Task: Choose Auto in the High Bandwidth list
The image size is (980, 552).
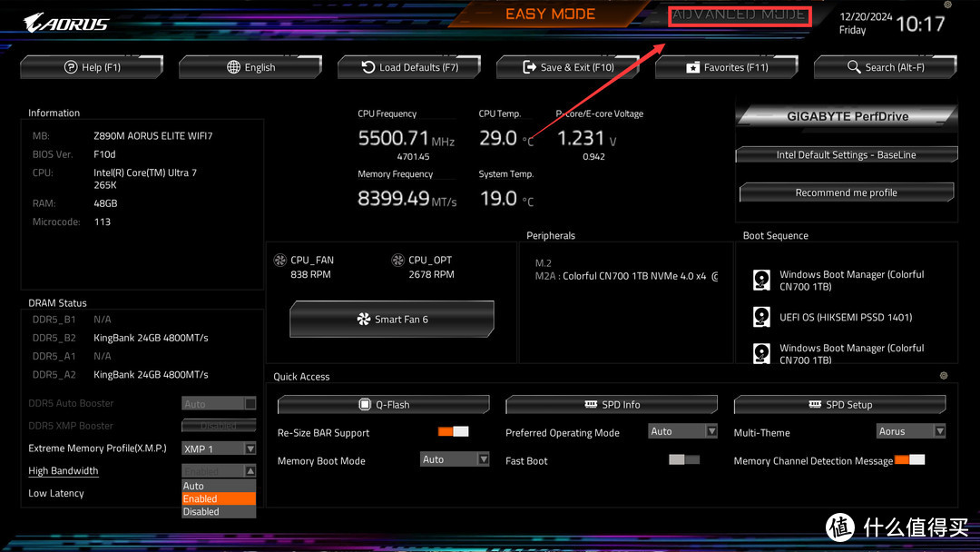Action: pyautogui.click(x=219, y=486)
